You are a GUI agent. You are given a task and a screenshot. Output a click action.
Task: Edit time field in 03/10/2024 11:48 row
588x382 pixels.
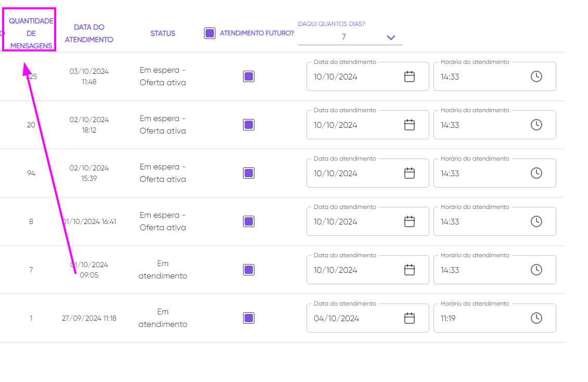click(x=495, y=76)
